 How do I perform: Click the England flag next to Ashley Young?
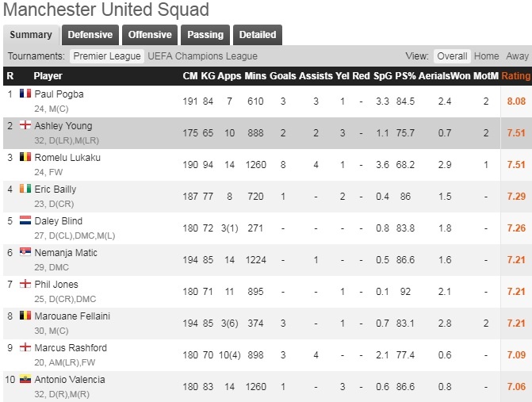pos(25,125)
